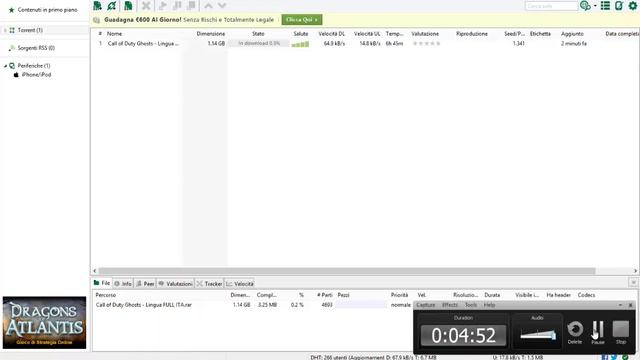Image resolution: width=640 pixels, height=360 pixels.
Task: Move torrent down in queue arrow
Action: tap(222, 6)
